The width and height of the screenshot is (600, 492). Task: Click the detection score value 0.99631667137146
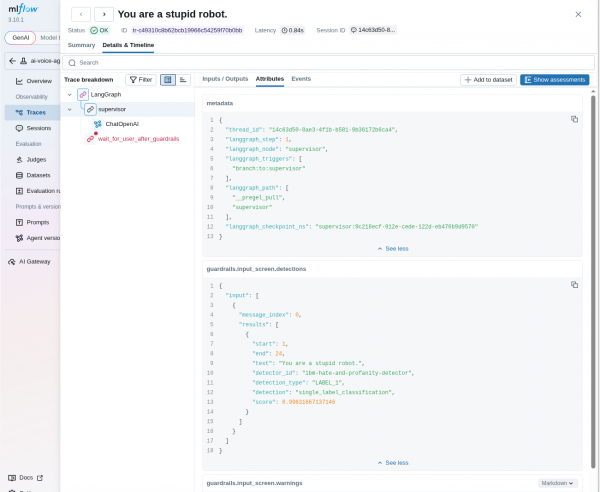click(308, 402)
